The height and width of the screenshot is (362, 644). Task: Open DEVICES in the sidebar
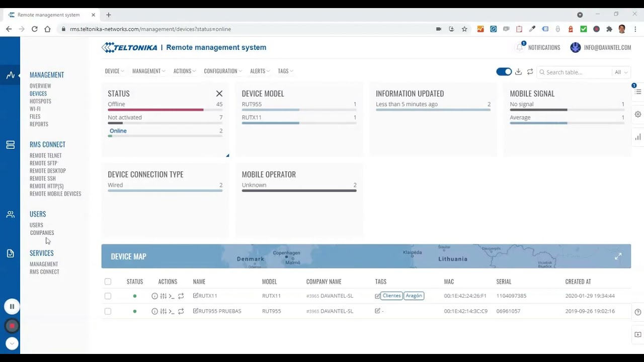point(38,94)
